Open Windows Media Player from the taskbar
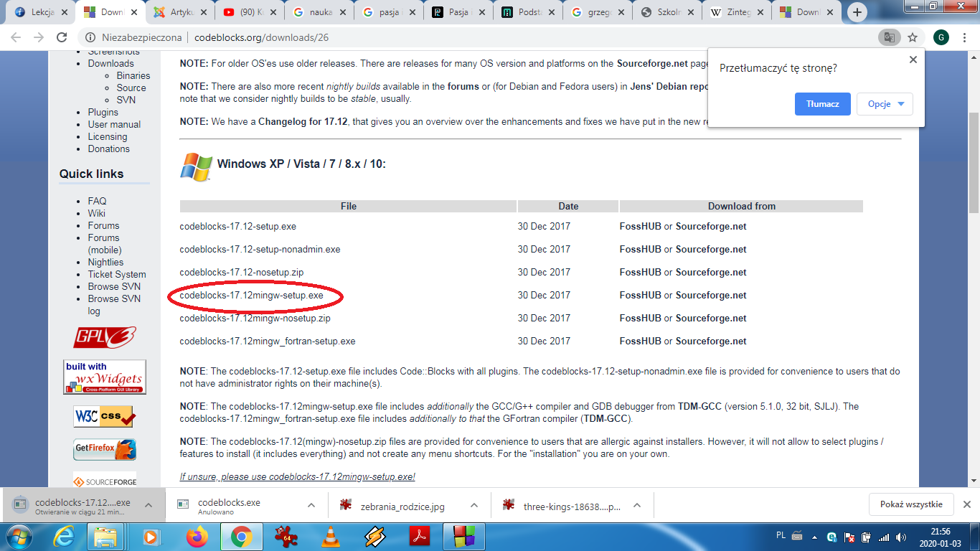Image resolution: width=980 pixels, height=551 pixels. (151, 536)
